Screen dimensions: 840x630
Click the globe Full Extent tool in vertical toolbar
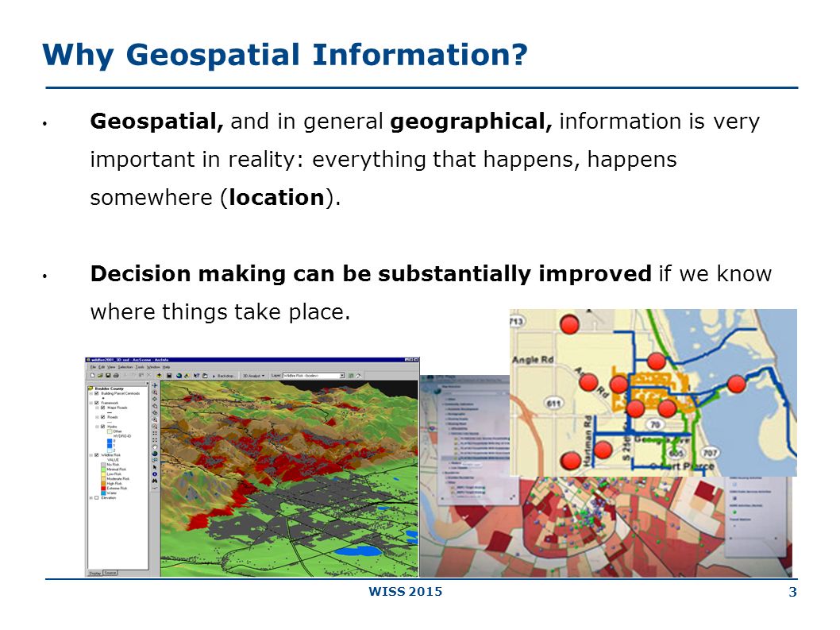tap(155, 454)
